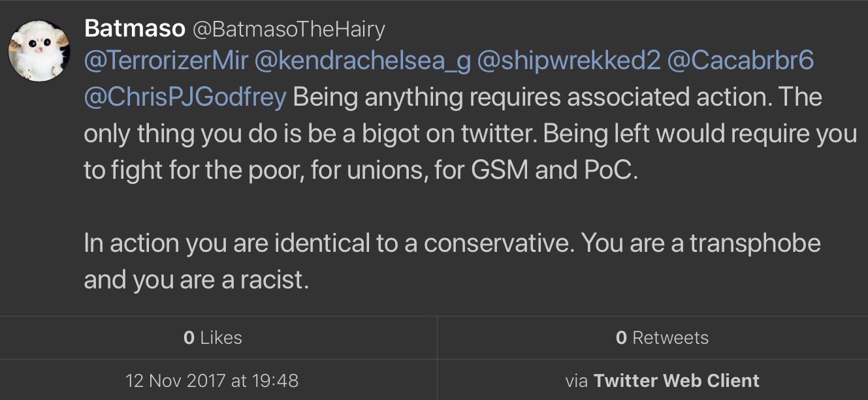View the 0 Likes count
868x400 pixels.
[x=213, y=337]
